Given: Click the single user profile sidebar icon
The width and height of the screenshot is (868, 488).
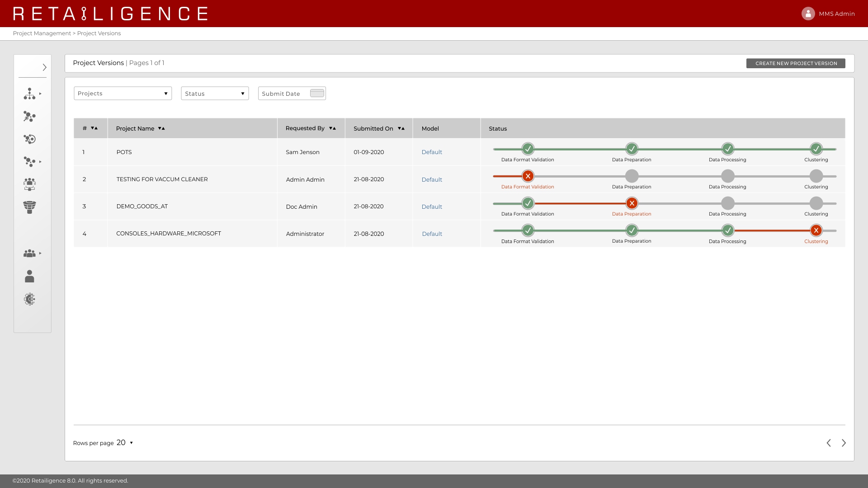Looking at the screenshot, I should [x=29, y=276].
